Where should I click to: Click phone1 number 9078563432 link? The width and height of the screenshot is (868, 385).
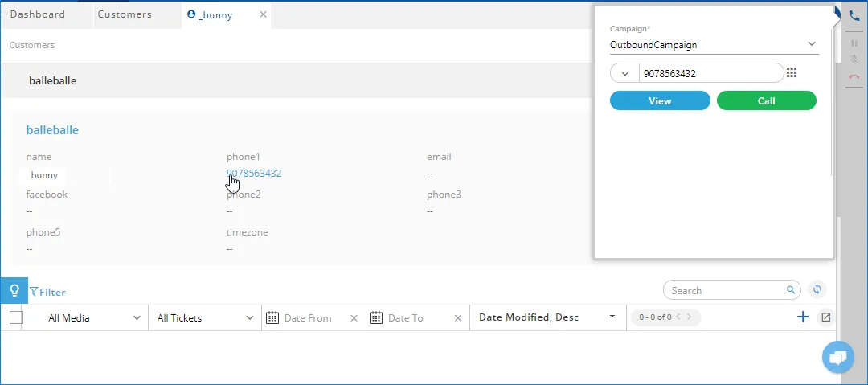click(x=254, y=174)
